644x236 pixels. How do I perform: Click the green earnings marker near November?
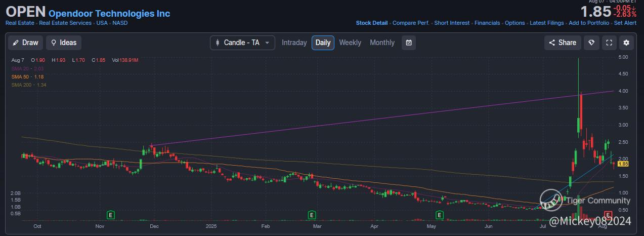(111, 215)
